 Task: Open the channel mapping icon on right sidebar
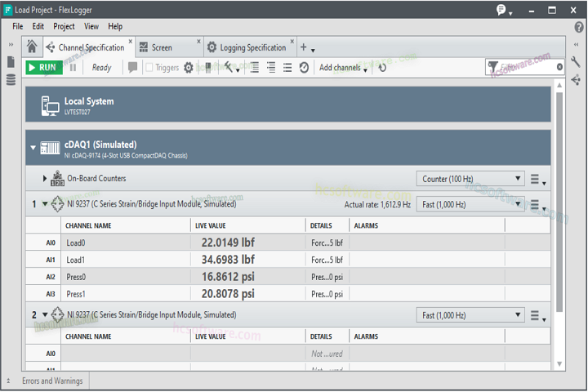[576, 80]
